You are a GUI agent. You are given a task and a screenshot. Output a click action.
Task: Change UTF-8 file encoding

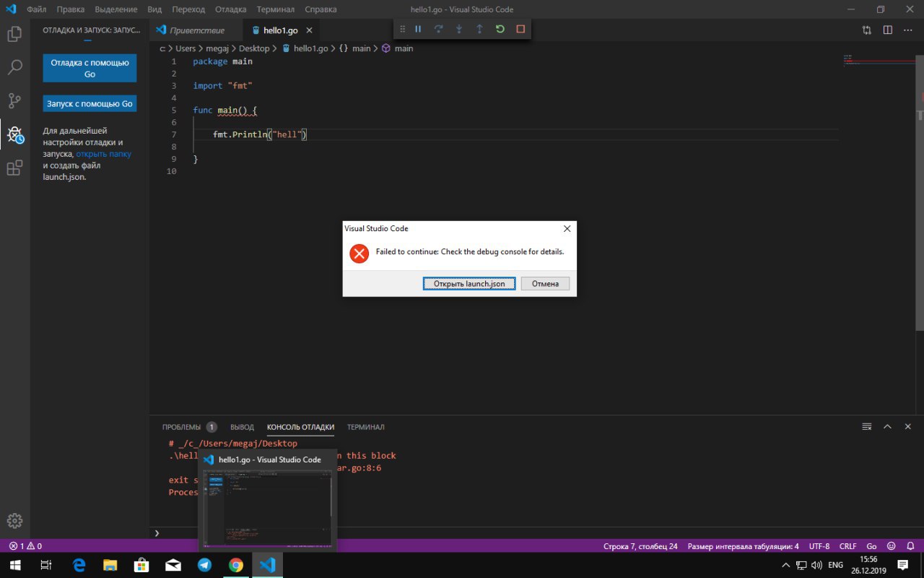pos(819,546)
